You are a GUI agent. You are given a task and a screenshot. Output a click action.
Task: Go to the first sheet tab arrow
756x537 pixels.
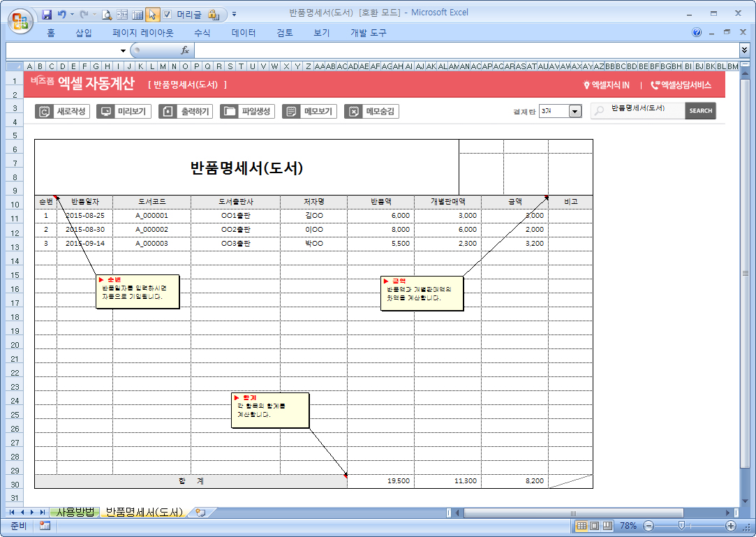[12, 513]
